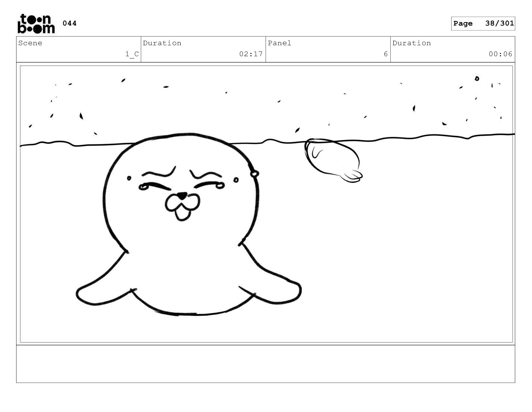Select the scene value 1_C

click(x=132, y=54)
